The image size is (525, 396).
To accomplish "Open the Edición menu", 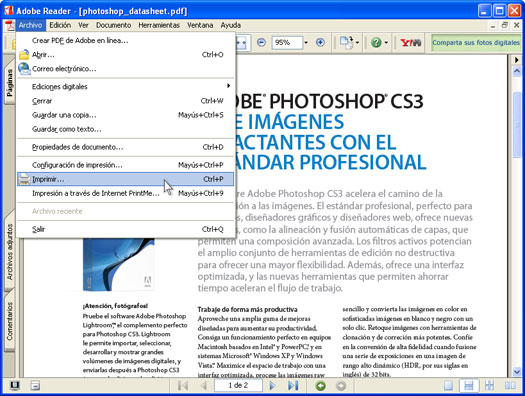I will coord(60,25).
